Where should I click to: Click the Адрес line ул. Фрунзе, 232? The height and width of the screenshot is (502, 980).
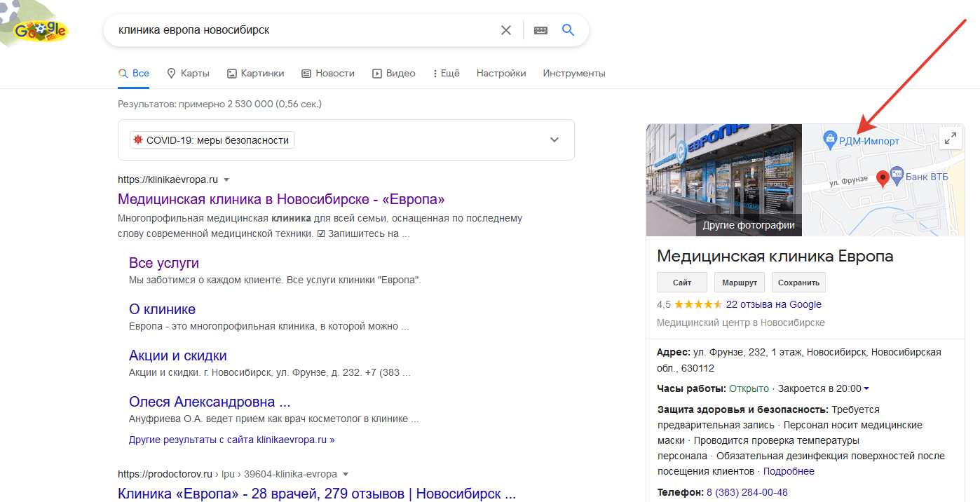click(799, 360)
